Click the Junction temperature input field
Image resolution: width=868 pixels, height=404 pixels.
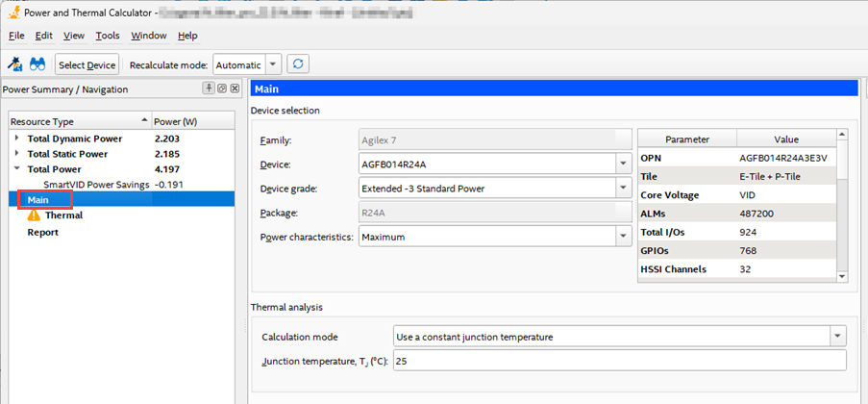coord(619,360)
